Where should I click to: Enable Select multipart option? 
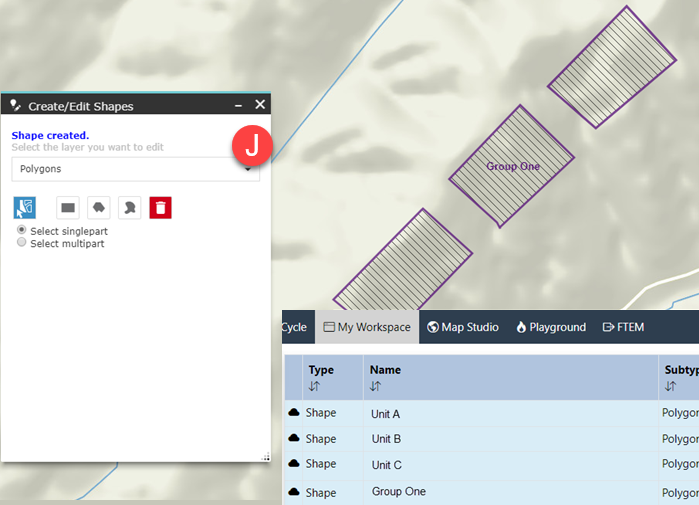[x=22, y=243]
